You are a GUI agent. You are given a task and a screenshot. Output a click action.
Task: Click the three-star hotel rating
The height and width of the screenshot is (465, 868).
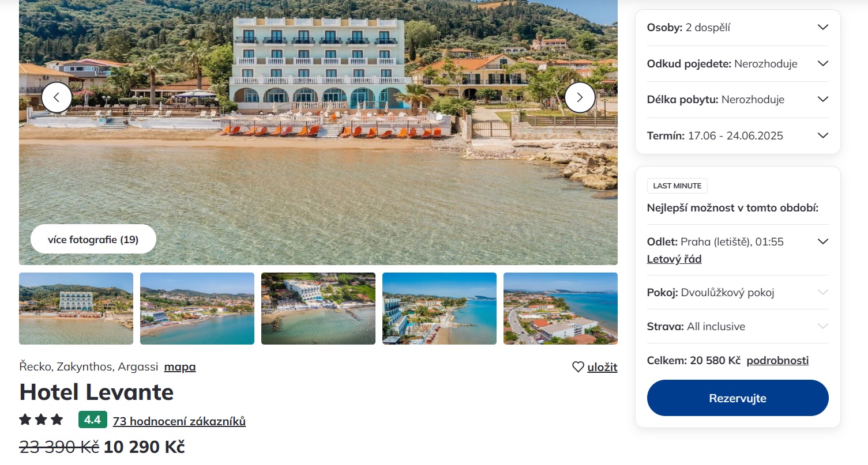[41, 420]
